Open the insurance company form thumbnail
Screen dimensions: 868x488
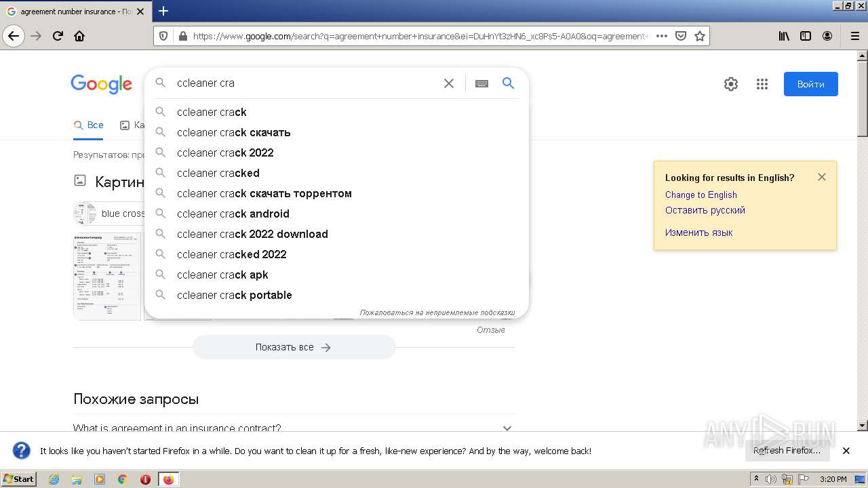tap(107, 276)
